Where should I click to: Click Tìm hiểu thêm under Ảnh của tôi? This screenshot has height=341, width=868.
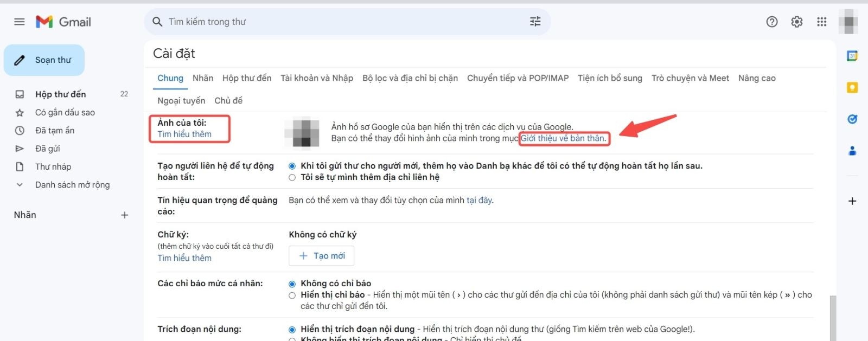[184, 134]
